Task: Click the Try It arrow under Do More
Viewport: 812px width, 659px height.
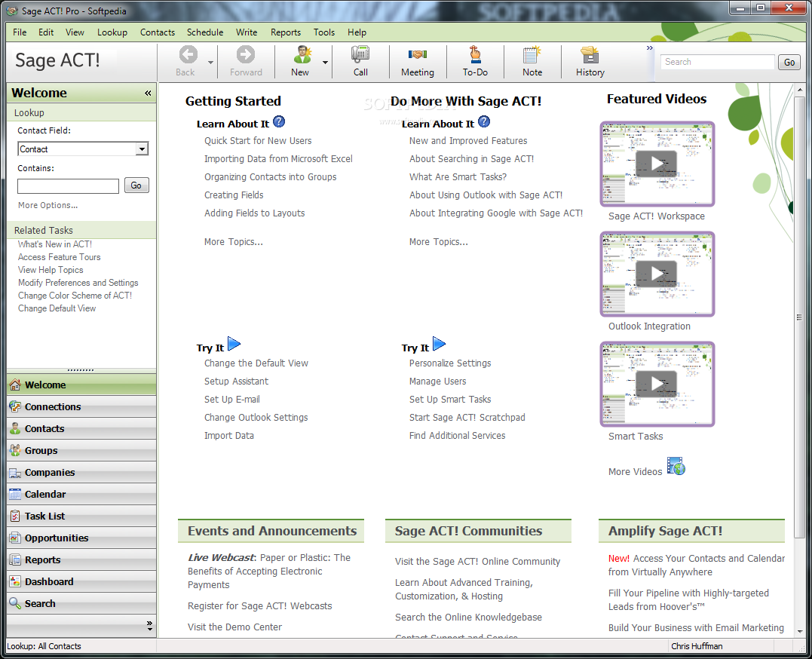Action: 439,344
